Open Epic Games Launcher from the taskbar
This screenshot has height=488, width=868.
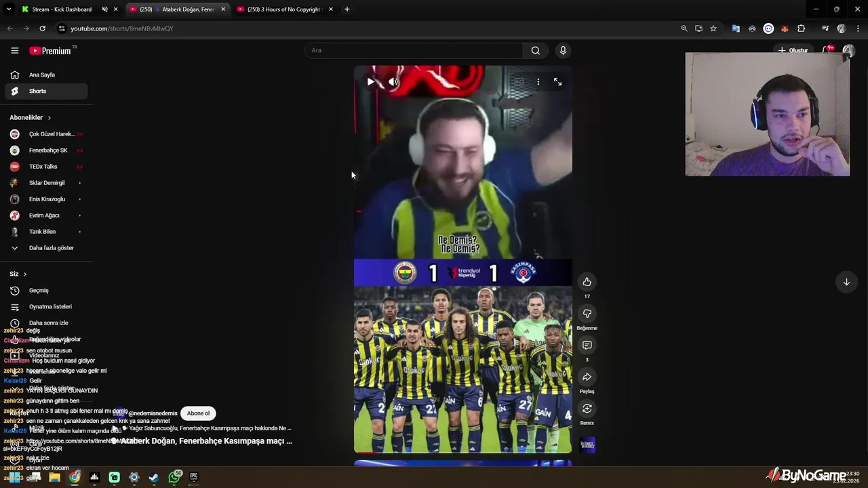[194, 477]
